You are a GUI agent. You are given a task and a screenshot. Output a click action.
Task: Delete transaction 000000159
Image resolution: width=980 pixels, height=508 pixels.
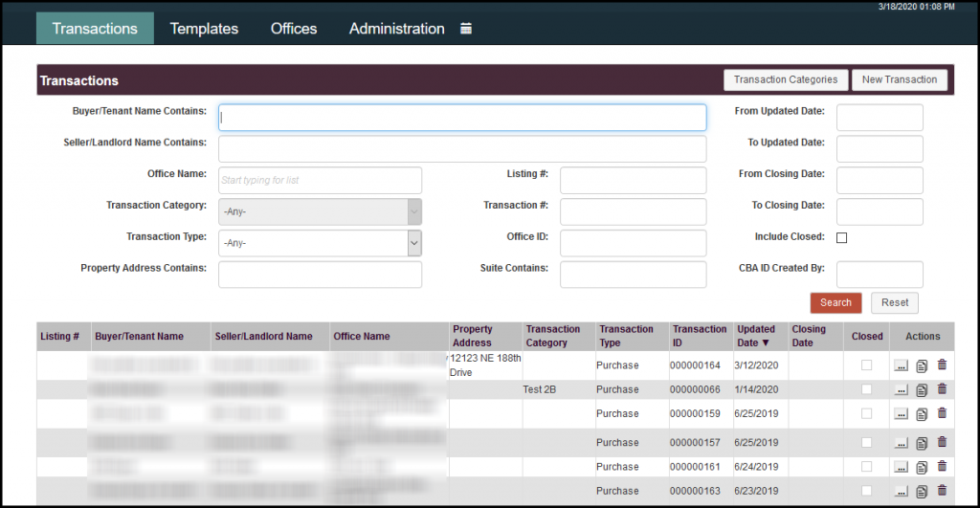point(942,413)
